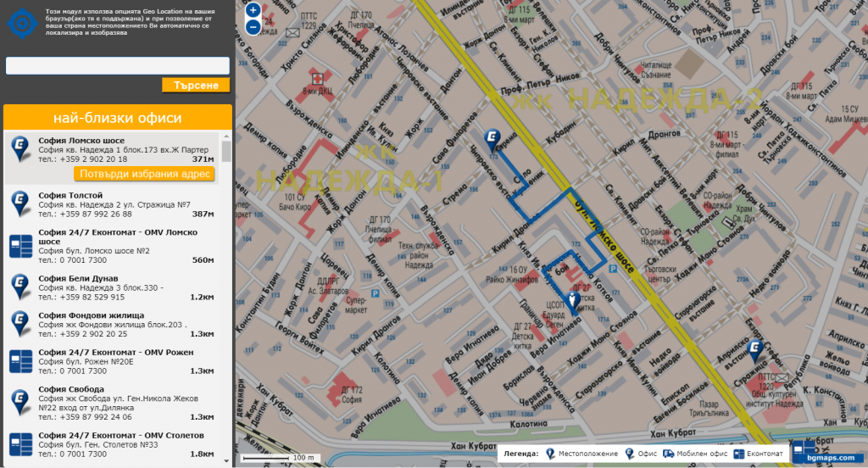This screenshot has width=868, height=468.
Task: Zoom out using the map minus button
Action: click(253, 27)
